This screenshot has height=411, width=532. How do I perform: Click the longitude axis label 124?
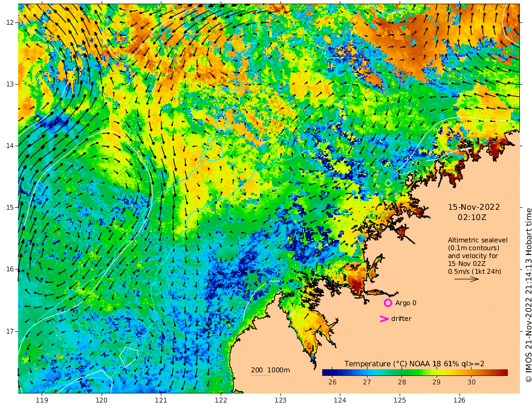[340, 401]
